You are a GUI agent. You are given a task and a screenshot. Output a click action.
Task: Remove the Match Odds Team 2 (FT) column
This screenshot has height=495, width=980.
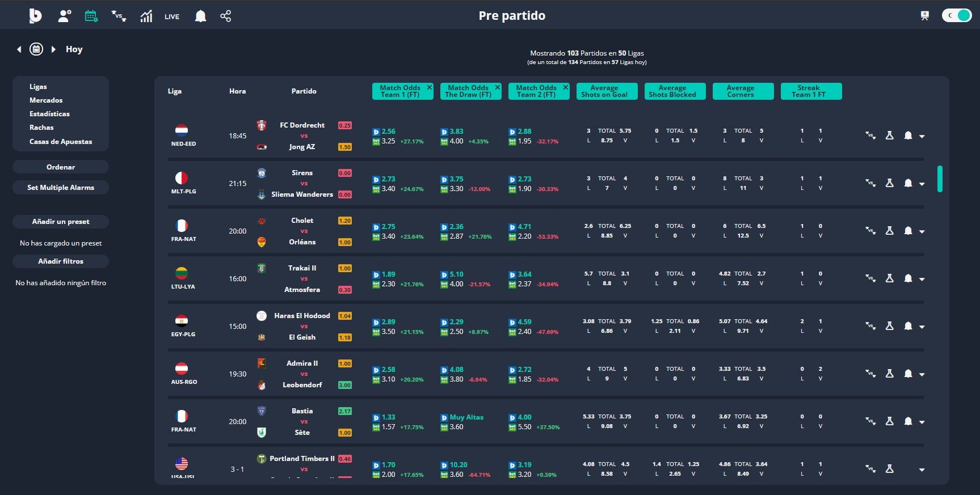(x=566, y=87)
